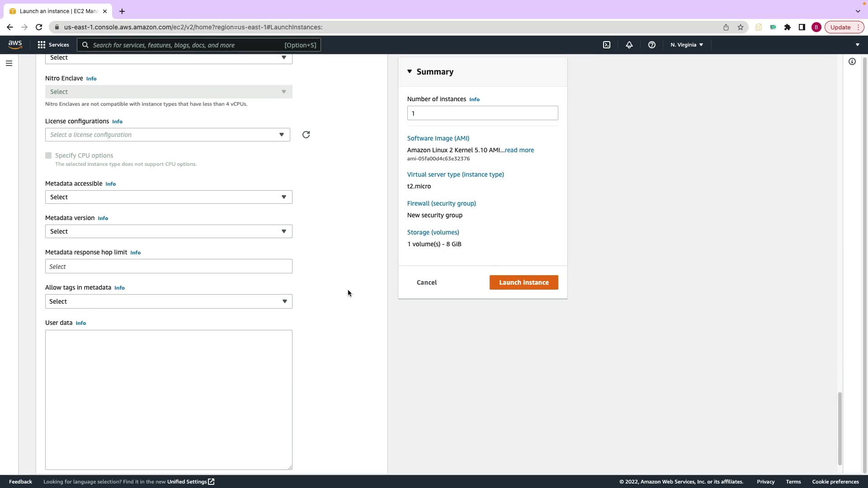Open the Metadata version dropdown
This screenshot has width=868, height=488.
click(169, 231)
